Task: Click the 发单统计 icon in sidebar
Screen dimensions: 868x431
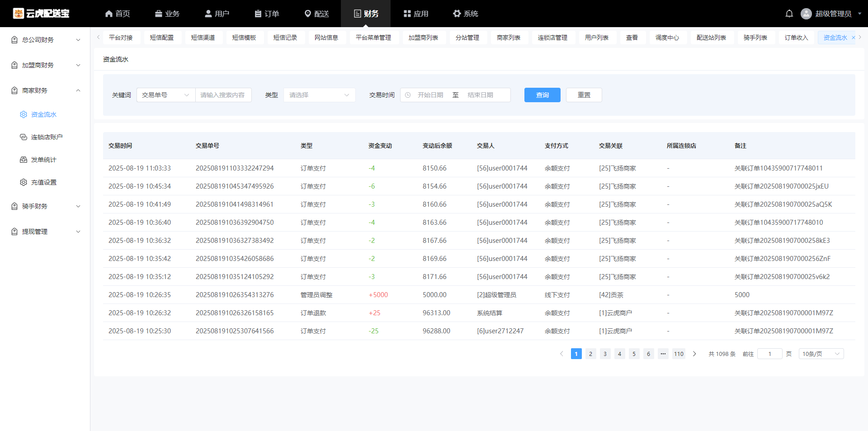Action: [24, 160]
